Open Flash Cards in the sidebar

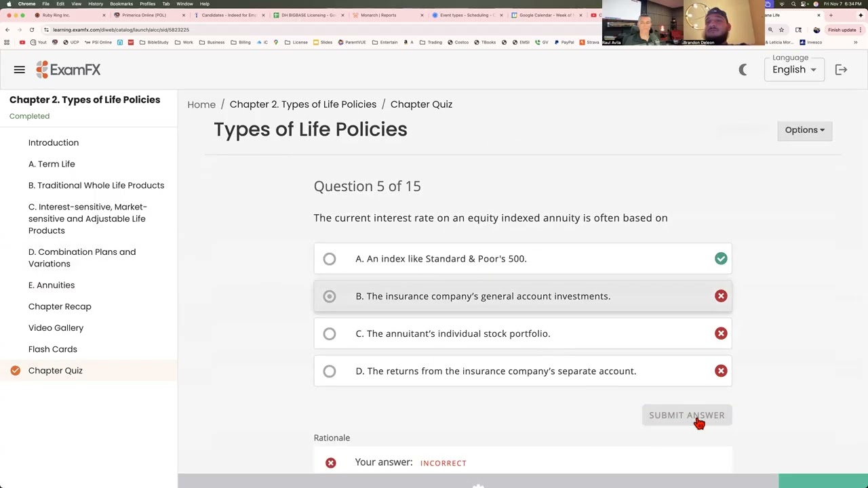53,349
